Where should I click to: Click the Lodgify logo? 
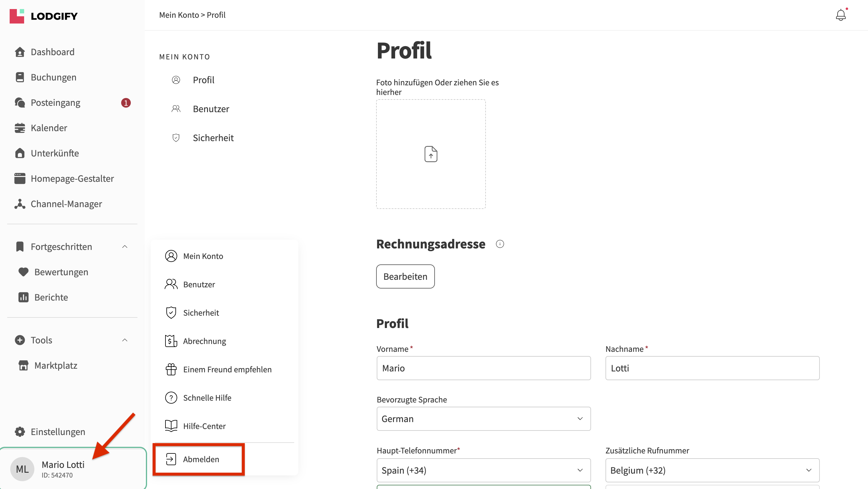click(44, 16)
